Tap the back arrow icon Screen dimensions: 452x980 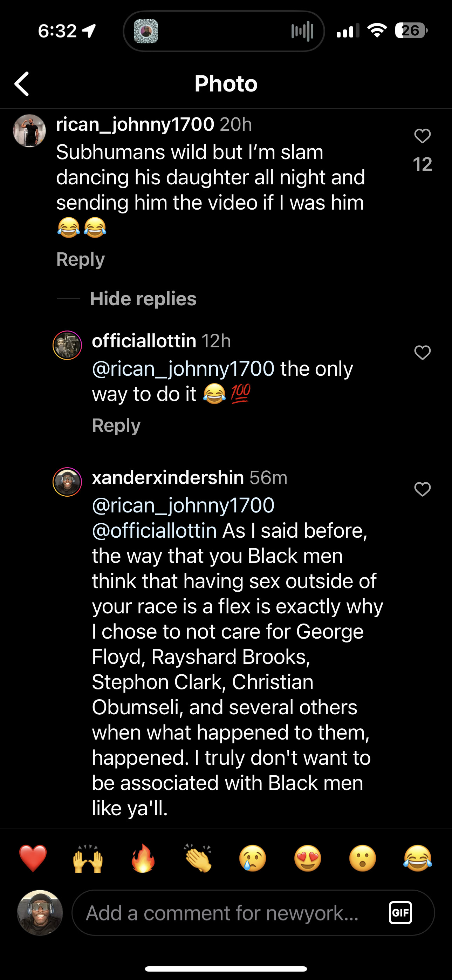pos(22,84)
